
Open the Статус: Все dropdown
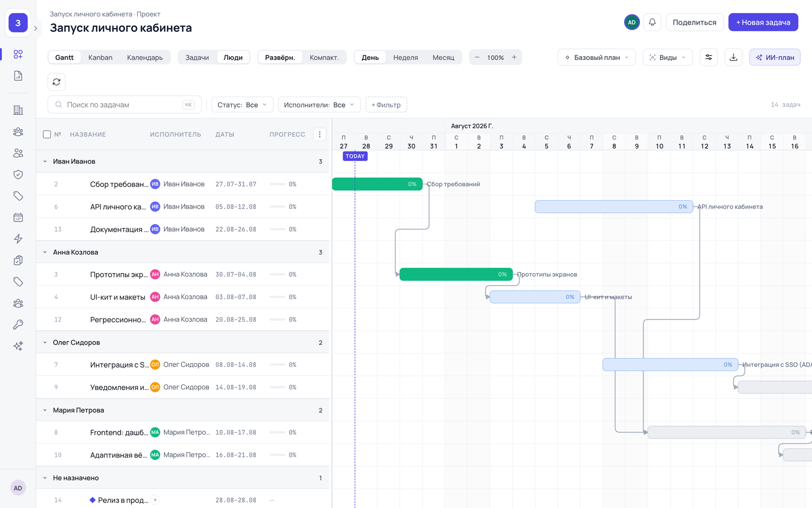point(242,105)
